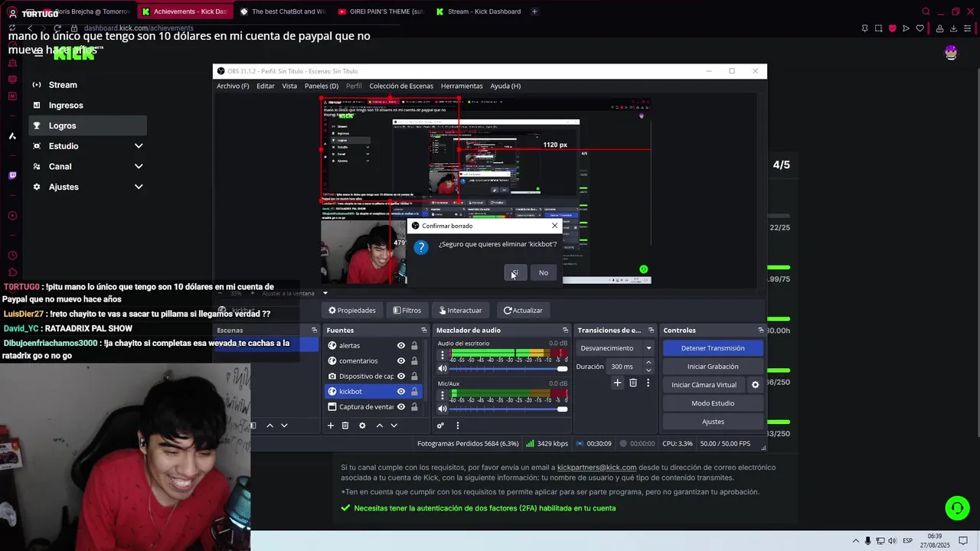This screenshot has width=980, height=551.
Task: Open a new browser tab
Action: pos(534,11)
